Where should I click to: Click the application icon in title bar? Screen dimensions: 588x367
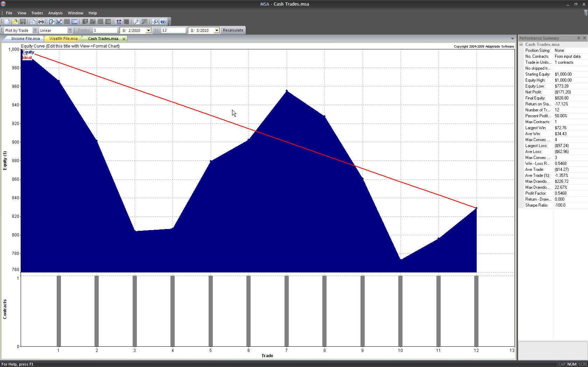tap(3, 4)
